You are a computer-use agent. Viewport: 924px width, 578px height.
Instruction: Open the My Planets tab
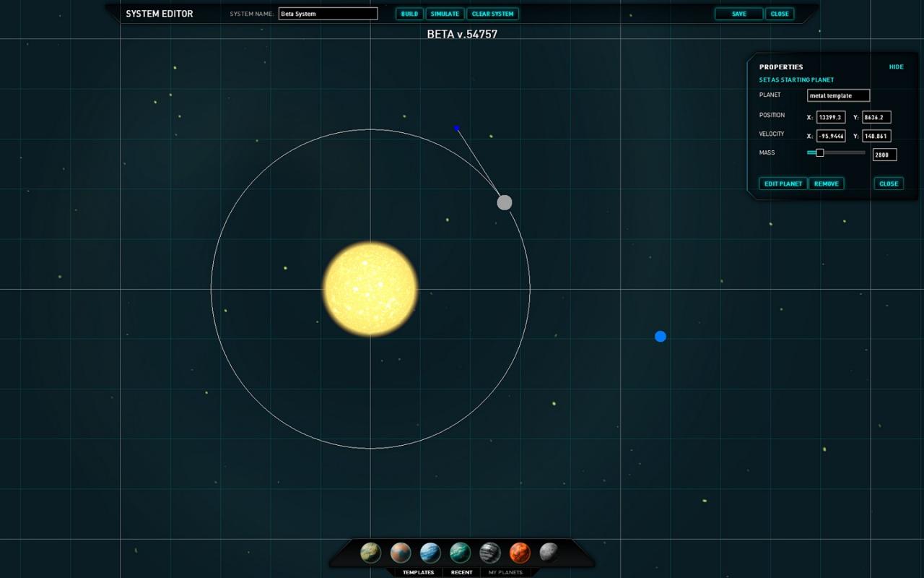(x=505, y=572)
